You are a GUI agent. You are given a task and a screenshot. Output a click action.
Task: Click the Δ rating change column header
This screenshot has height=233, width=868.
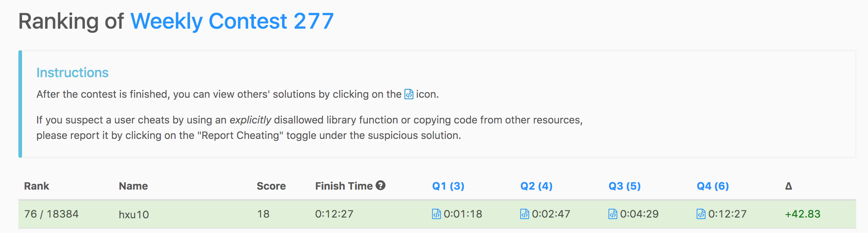coord(788,186)
